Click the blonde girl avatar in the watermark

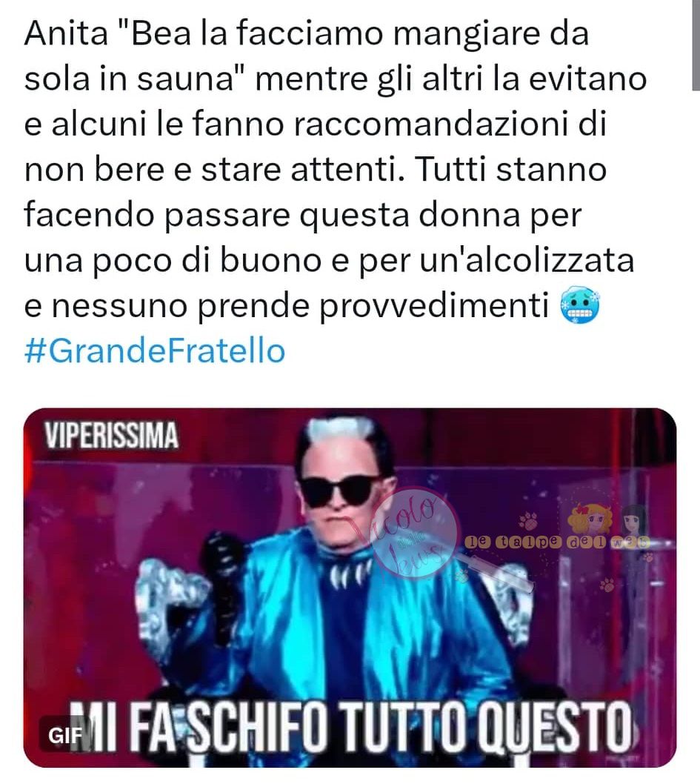tap(590, 518)
